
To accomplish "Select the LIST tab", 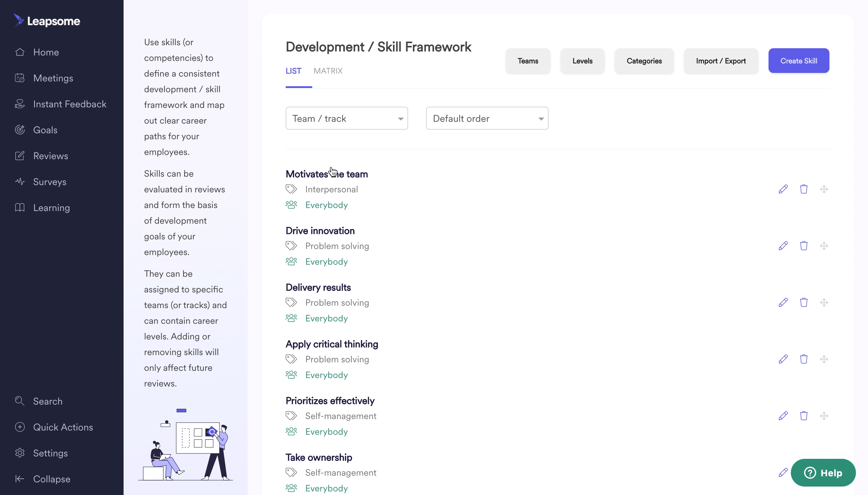I will click(x=293, y=71).
